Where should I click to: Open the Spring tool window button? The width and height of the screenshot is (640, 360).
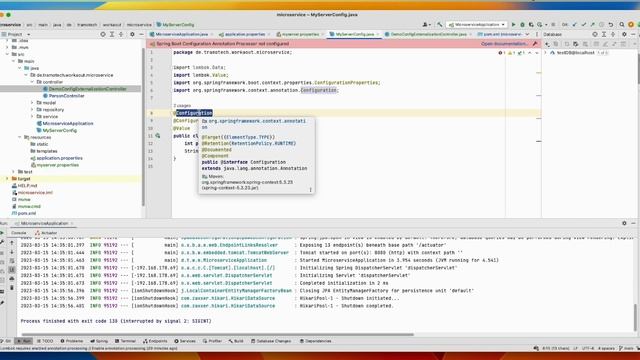pyautogui.click(x=99, y=341)
